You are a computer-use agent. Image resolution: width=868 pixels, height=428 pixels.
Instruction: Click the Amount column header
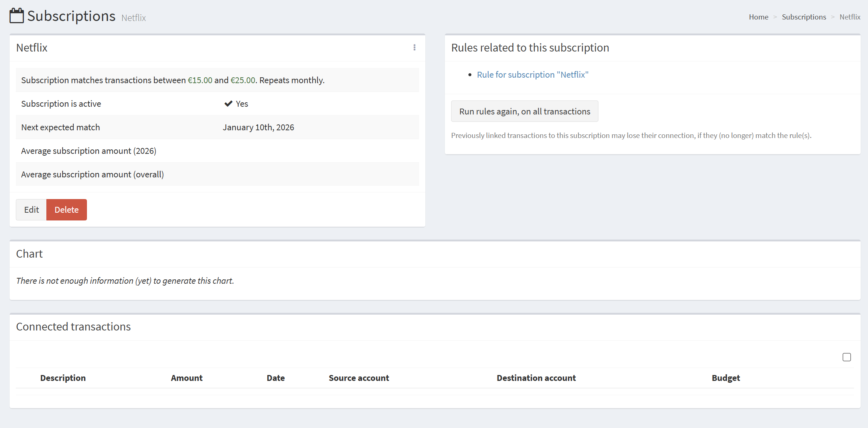pyautogui.click(x=187, y=378)
